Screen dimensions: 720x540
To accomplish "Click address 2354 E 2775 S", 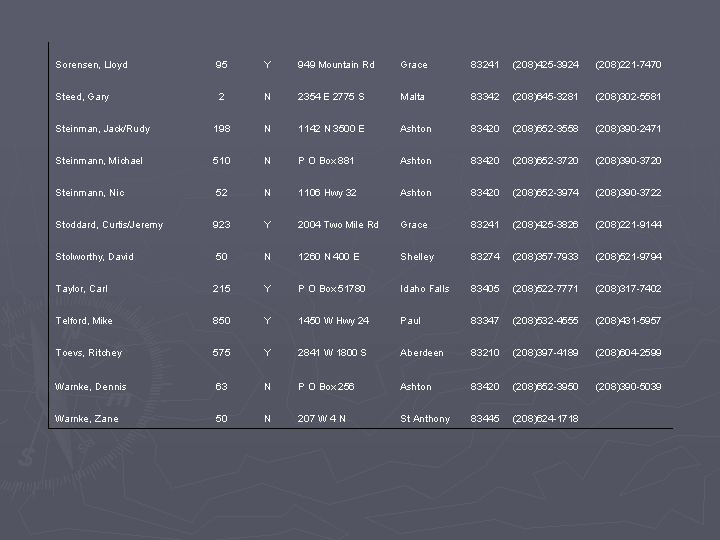I will (x=331, y=97).
